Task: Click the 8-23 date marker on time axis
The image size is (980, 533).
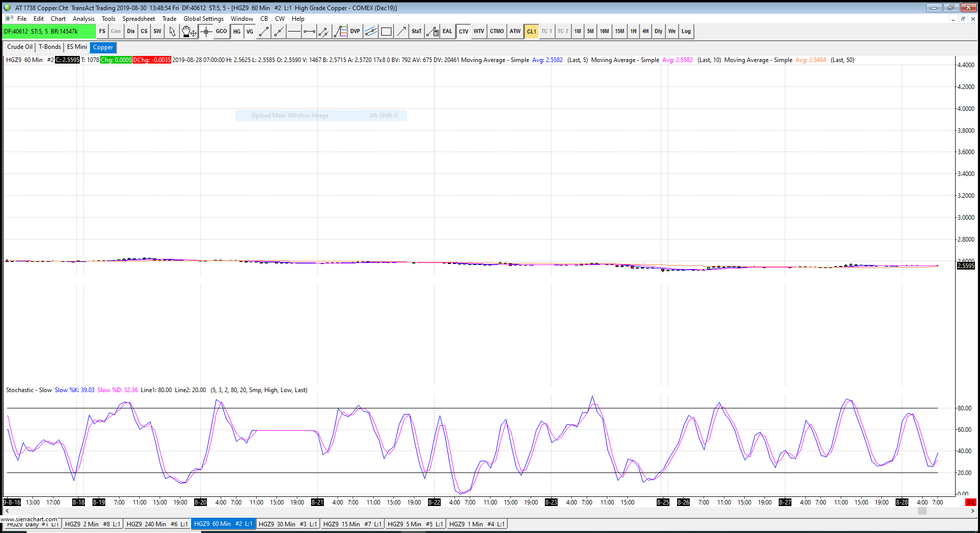Action: [551, 502]
